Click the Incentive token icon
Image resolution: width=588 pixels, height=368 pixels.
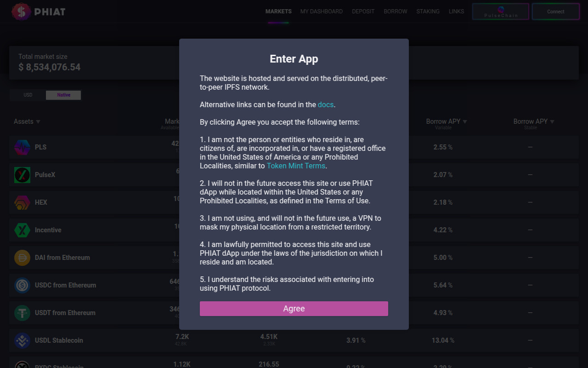tap(22, 230)
